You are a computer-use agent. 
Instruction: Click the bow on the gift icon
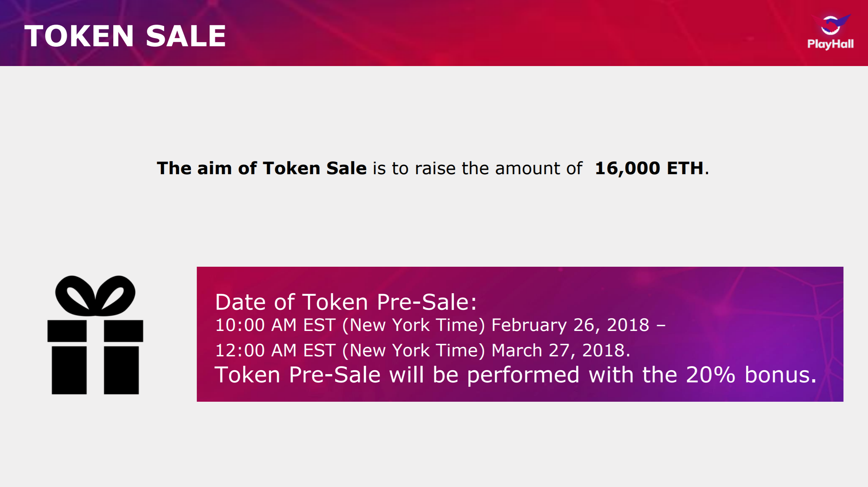(x=95, y=295)
